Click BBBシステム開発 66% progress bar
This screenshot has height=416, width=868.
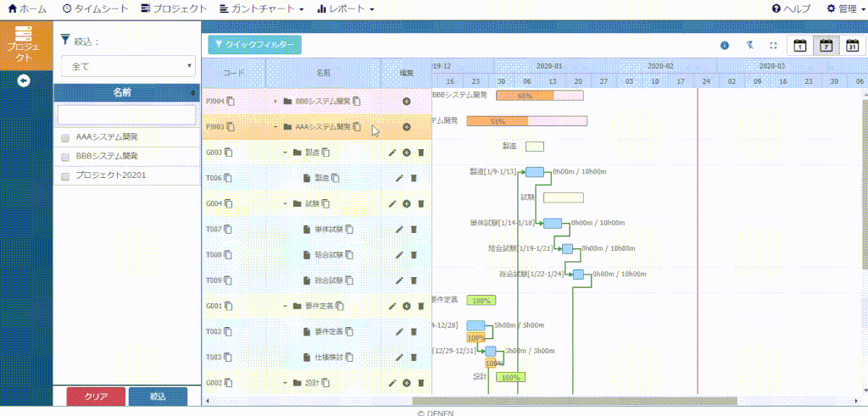click(x=540, y=96)
